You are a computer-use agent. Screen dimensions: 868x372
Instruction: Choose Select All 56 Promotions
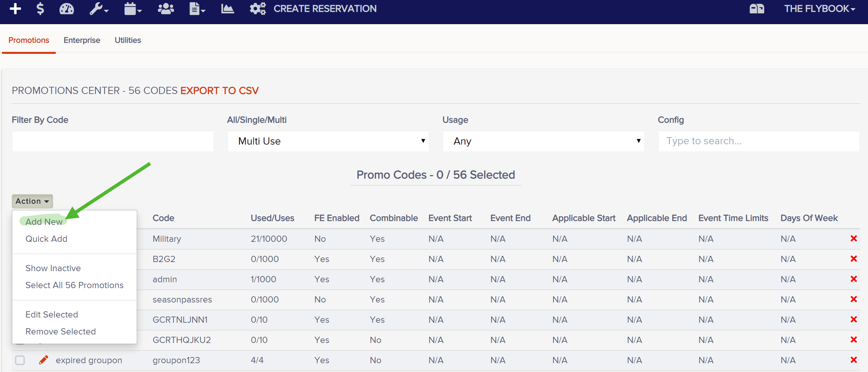click(74, 285)
